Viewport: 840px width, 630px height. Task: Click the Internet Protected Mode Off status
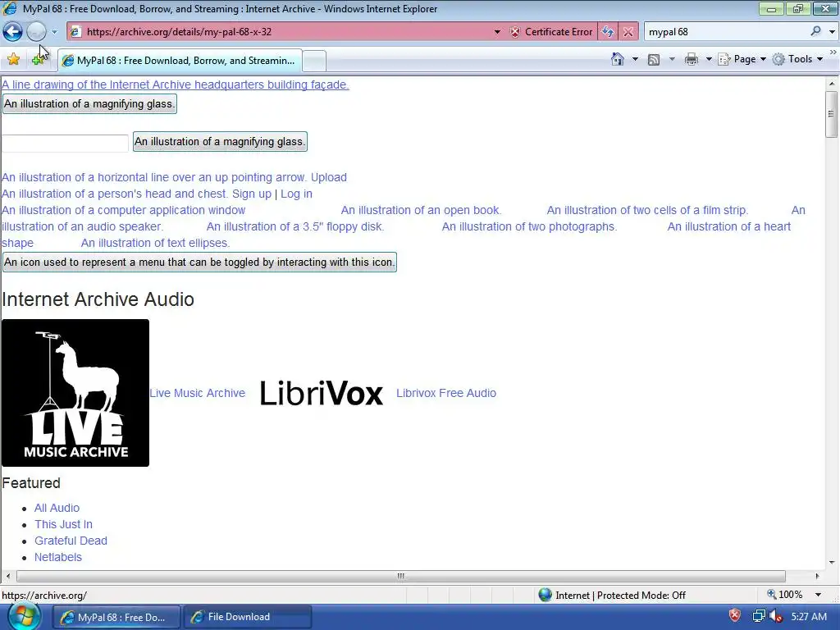(612, 596)
